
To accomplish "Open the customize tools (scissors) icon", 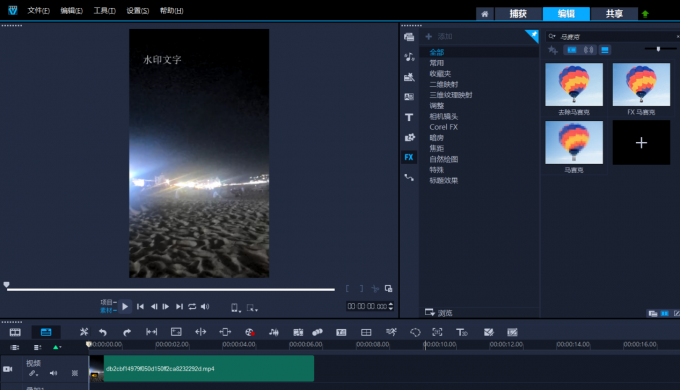I will coord(84,332).
